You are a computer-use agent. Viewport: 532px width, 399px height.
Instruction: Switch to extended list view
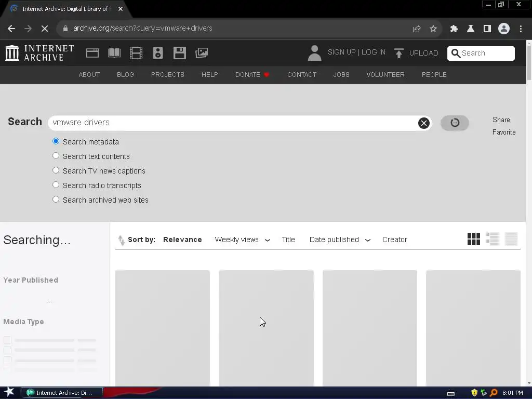(493, 239)
